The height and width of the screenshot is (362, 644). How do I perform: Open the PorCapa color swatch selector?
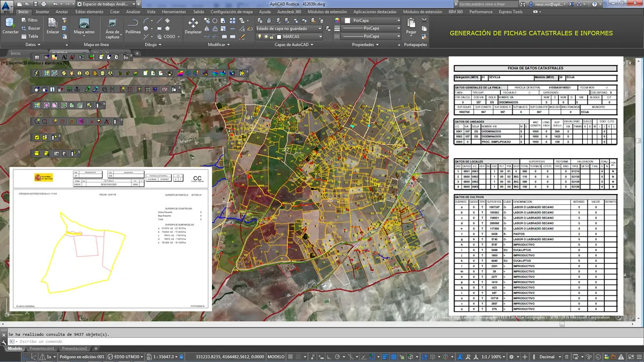(x=370, y=20)
